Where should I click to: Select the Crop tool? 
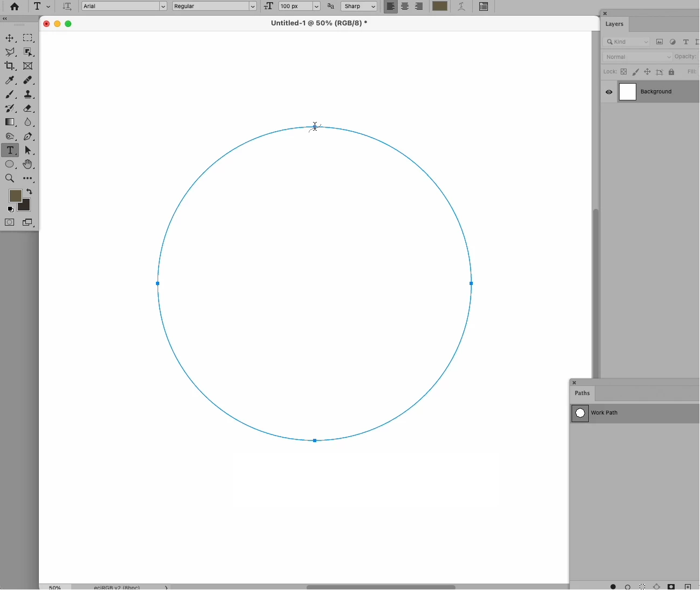point(10,66)
